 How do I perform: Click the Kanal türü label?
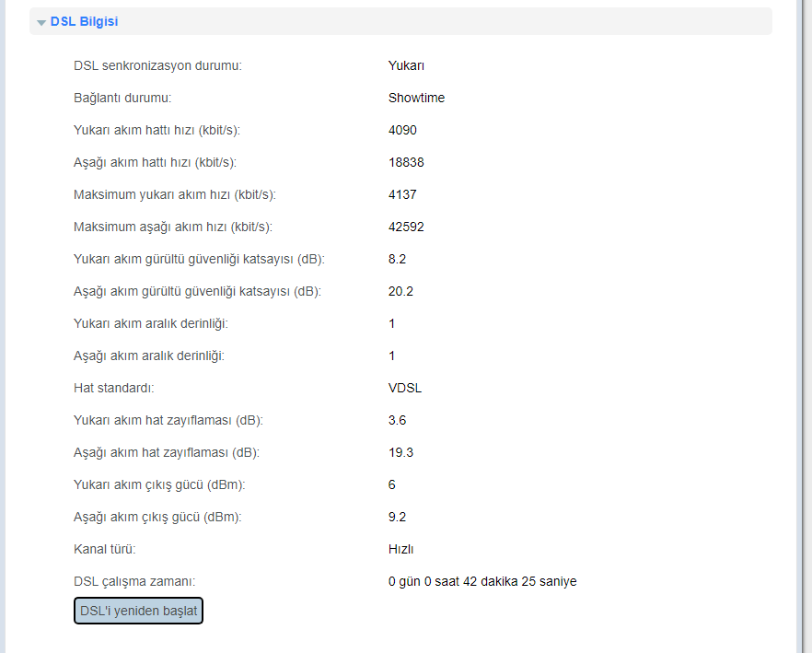point(105,549)
